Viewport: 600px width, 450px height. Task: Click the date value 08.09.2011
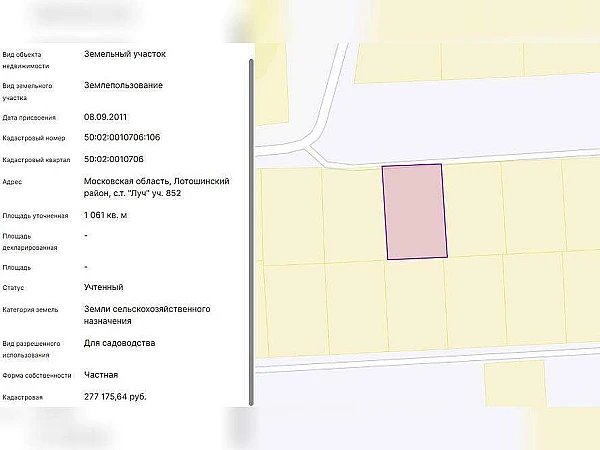click(107, 116)
